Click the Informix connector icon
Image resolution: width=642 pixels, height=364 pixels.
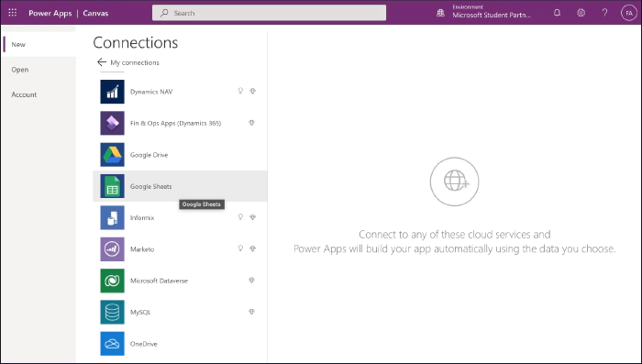pyautogui.click(x=112, y=218)
